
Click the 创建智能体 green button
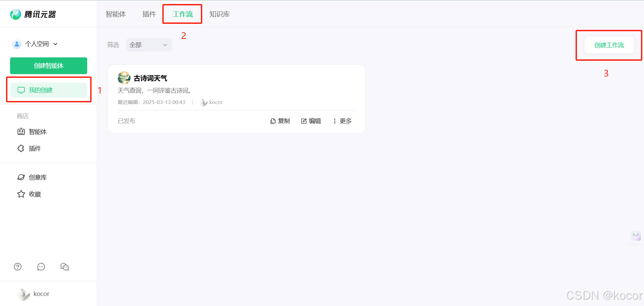click(49, 66)
